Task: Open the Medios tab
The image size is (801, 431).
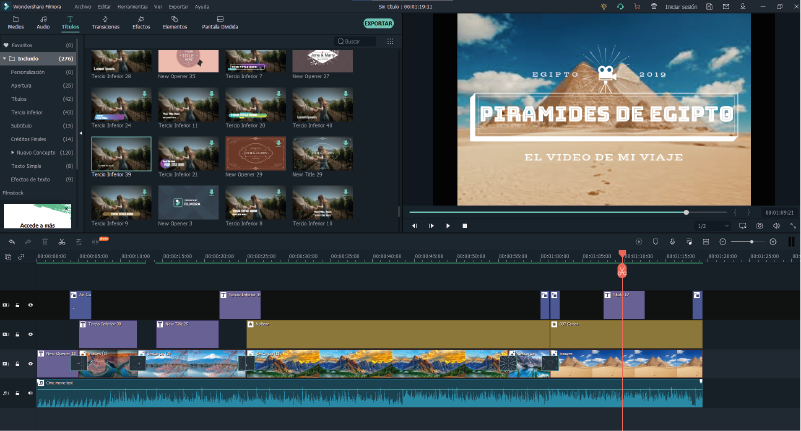Action: (x=15, y=22)
